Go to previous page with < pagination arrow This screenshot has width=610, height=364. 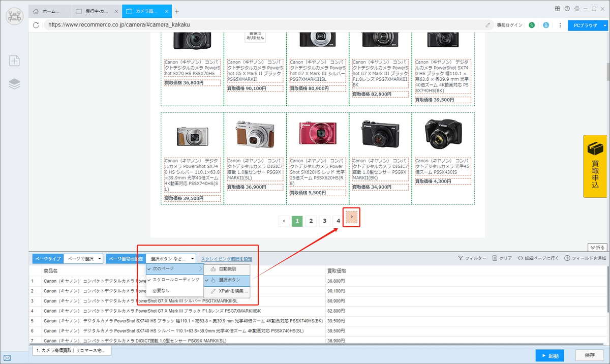284,221
